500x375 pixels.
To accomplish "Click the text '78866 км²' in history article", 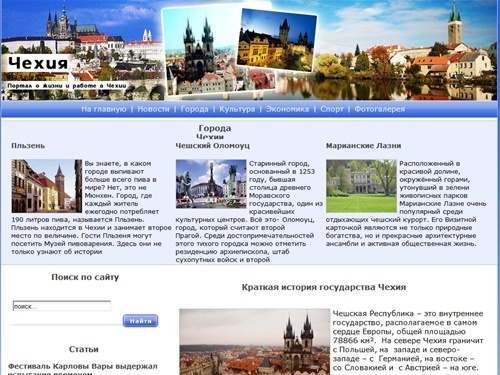I will (355, 341).
